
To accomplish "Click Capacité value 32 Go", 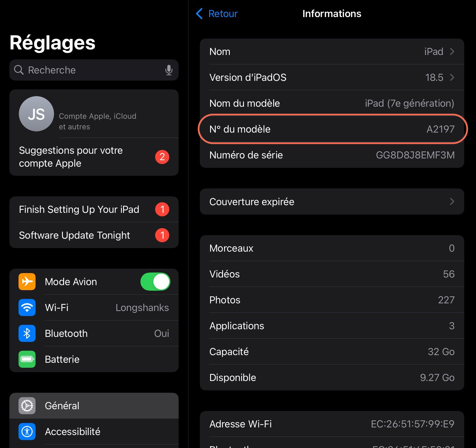I will pos(441,352).
